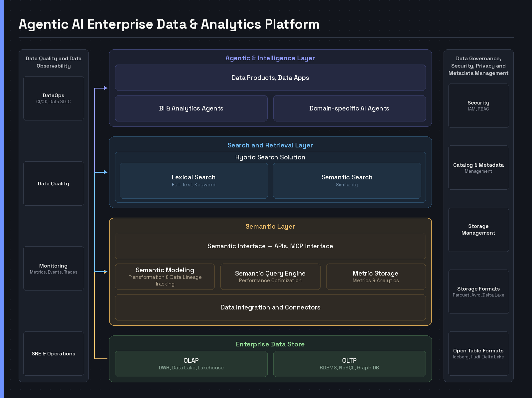Click the Semantic Layer heading
Image resolution: width=532 pixels, height=398 pixels.
pyautogui.click(x=270, y=227)
